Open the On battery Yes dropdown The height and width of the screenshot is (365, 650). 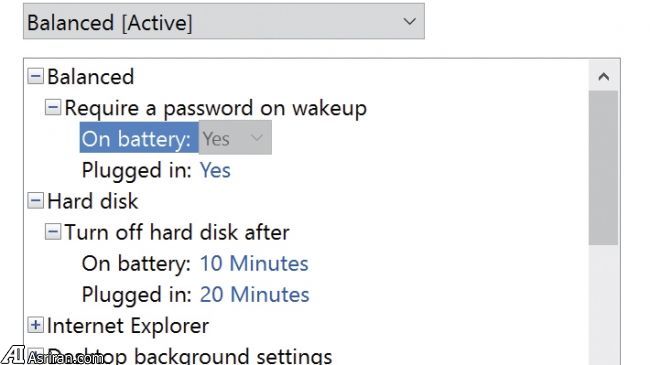pos(235,138)
